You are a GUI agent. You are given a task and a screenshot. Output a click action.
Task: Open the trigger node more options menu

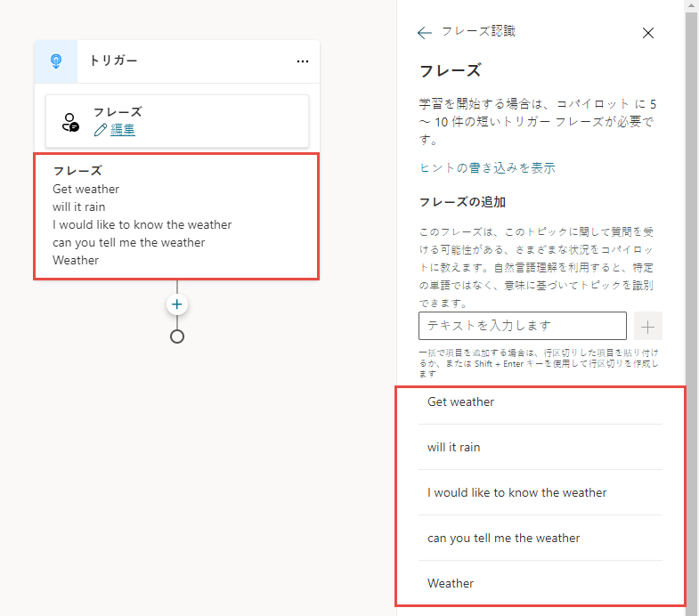point(303,61)
